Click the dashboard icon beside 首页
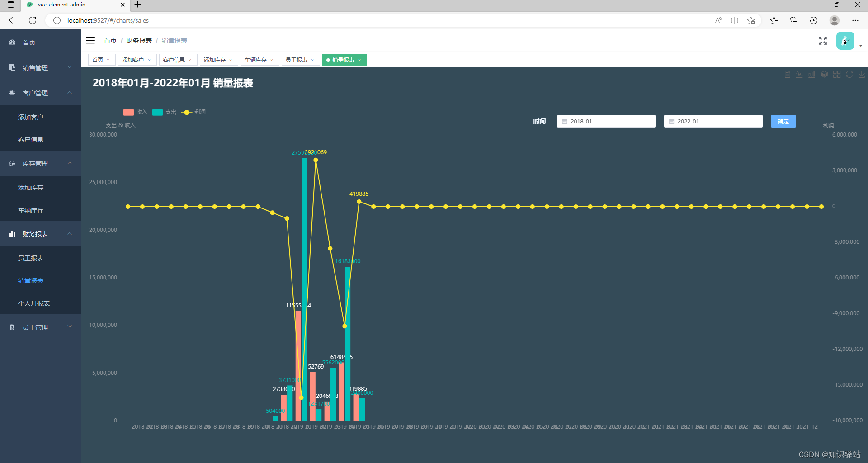This screenshot has height=463, width=868. (12, 42)
